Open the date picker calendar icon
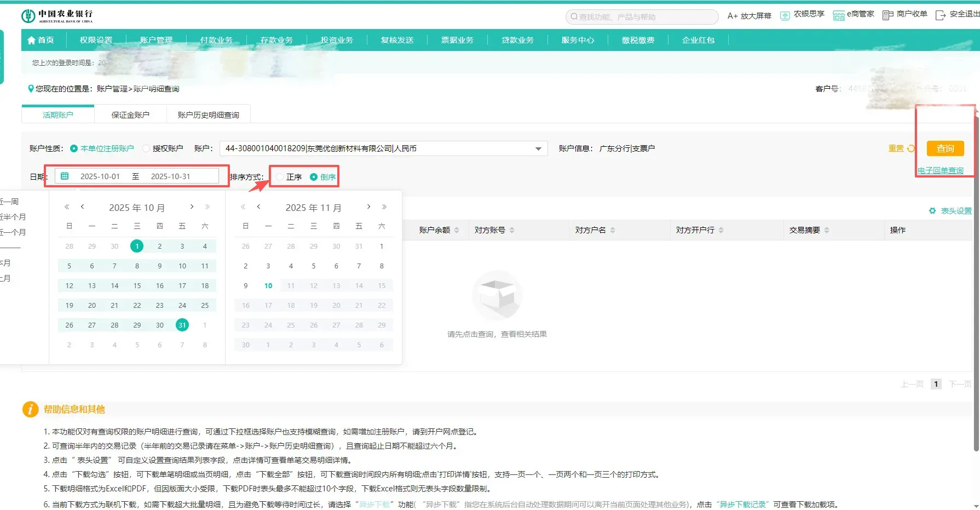 click(x=65, y=175)
